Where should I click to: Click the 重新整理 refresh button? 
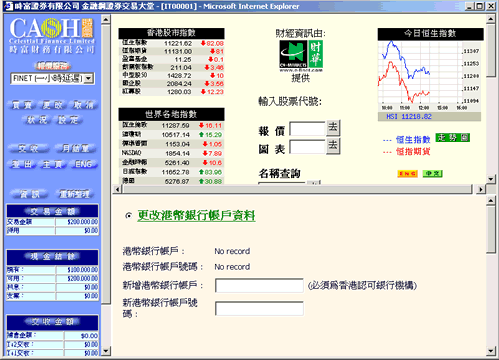click(x=74, y=194)
